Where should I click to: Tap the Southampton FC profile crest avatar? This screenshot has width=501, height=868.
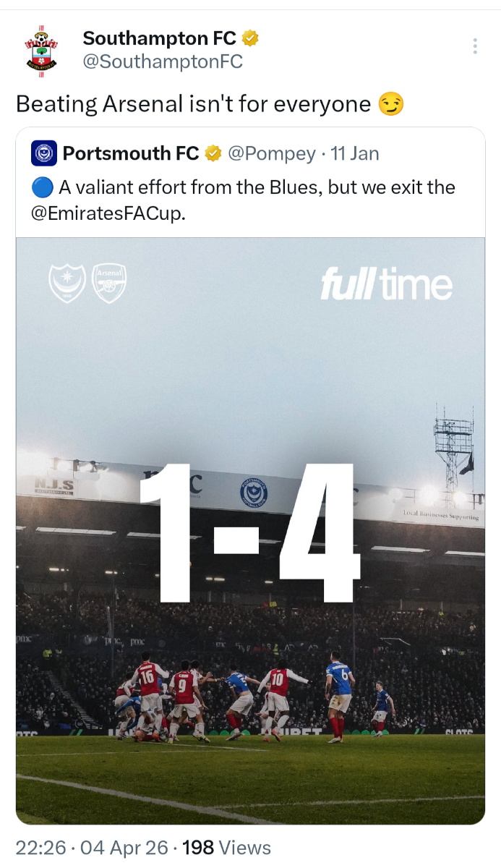click(x=41, y=48)
